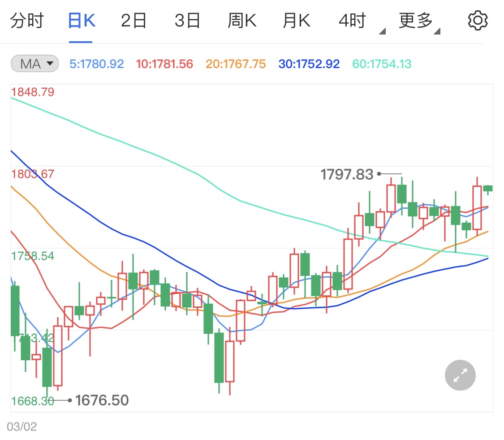This screenshot has height=440, width=504.
Task: Click the 1668.30 axis price label
Action: tap(33, 401)
